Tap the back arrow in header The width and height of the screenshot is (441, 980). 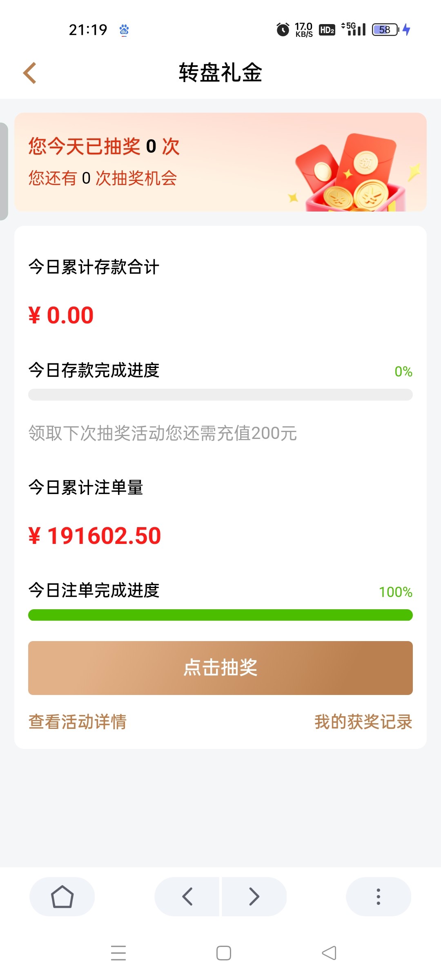click(x=30, y=73)
